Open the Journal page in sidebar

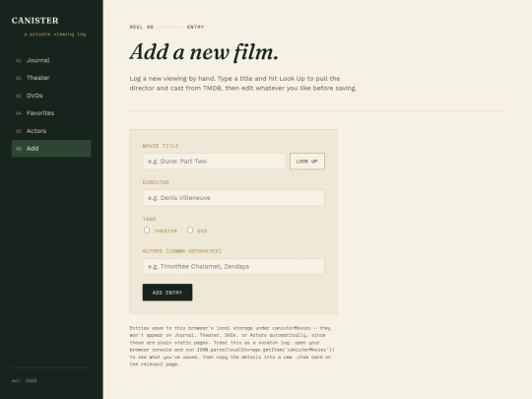[51, 60]
